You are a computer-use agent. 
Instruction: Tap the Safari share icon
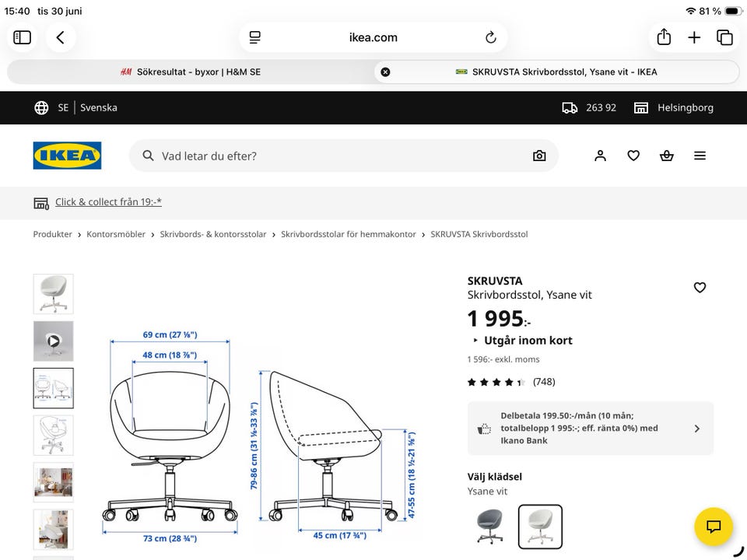tap(664, 37)
